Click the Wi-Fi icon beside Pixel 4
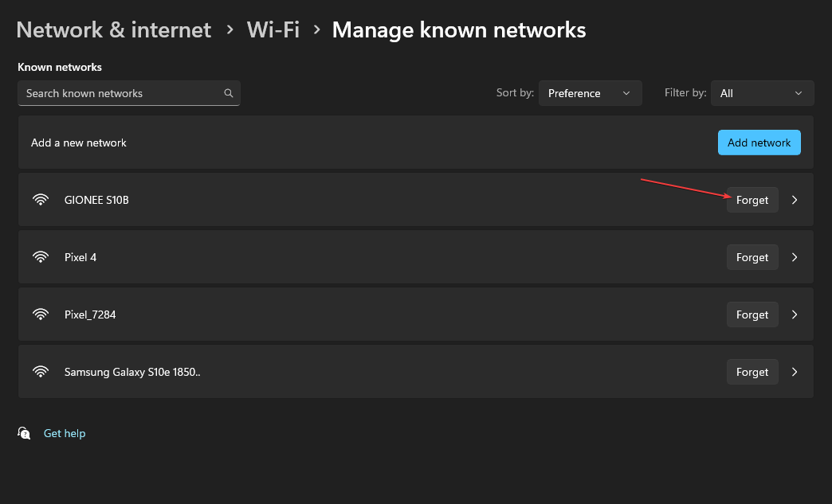Screen dimensions: 832x504 pos(41,256)
